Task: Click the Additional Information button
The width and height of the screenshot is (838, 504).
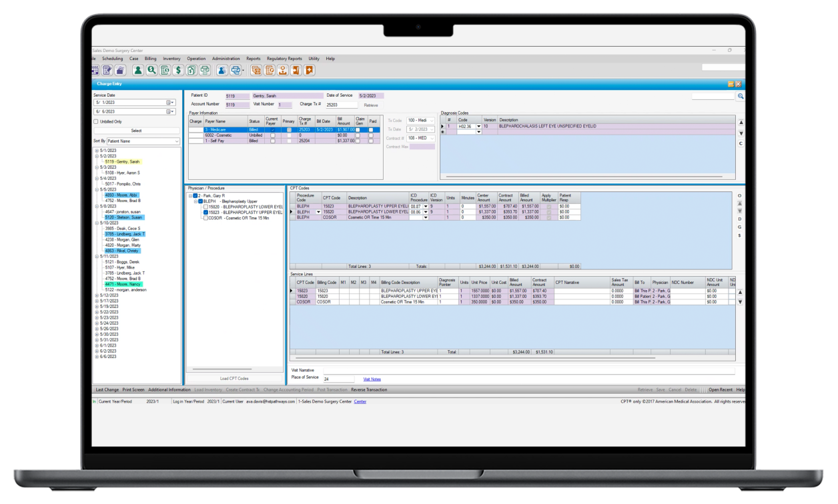Action: pos(169,389)
